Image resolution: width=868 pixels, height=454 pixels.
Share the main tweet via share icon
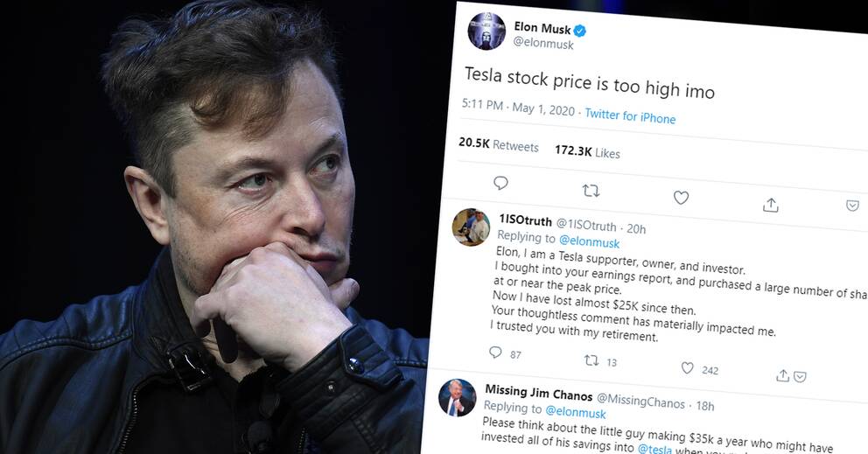click(771, 204)
